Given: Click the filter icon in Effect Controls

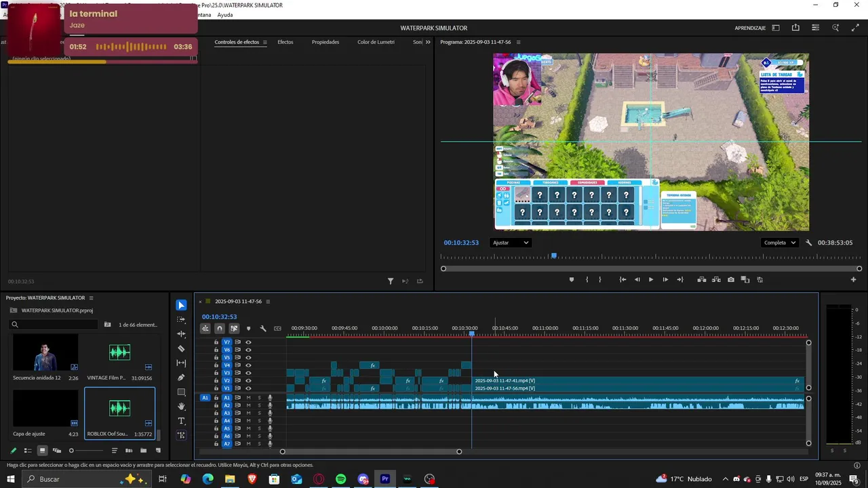Looking at the screenshot, I should [x=391, y=281].
